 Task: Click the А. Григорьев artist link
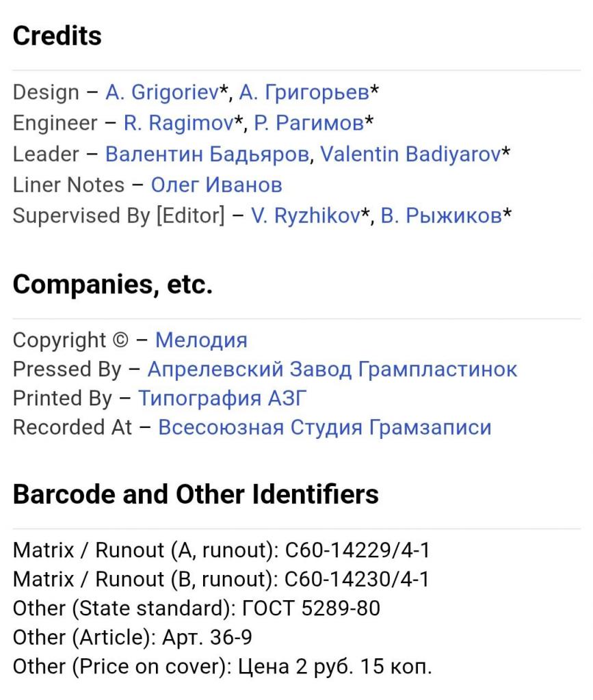(304, 92)
